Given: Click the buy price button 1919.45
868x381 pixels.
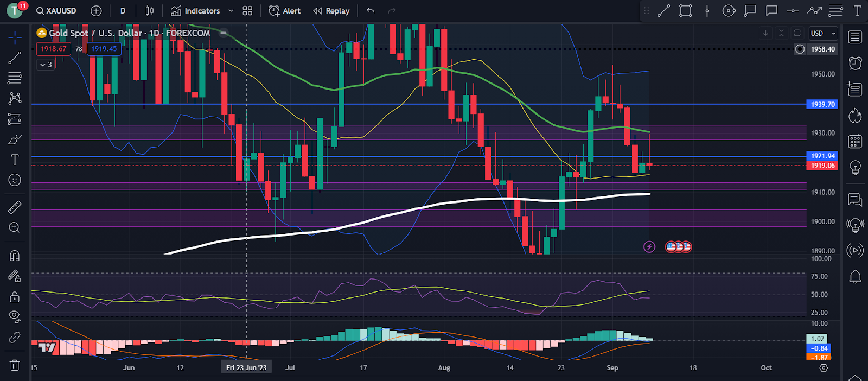Looking at the screenshot, I should click(x=104, y=49).
